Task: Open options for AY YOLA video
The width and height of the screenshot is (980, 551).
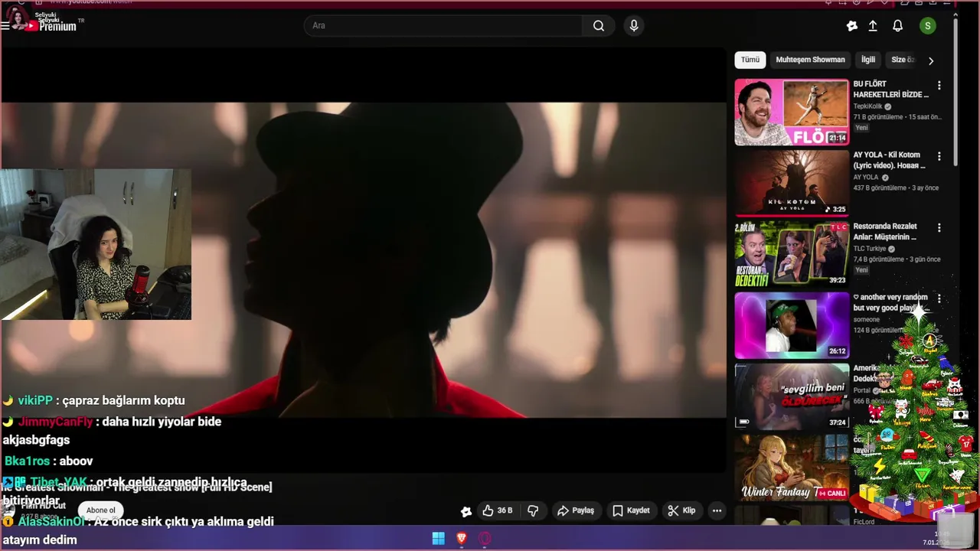Action: 939,157
